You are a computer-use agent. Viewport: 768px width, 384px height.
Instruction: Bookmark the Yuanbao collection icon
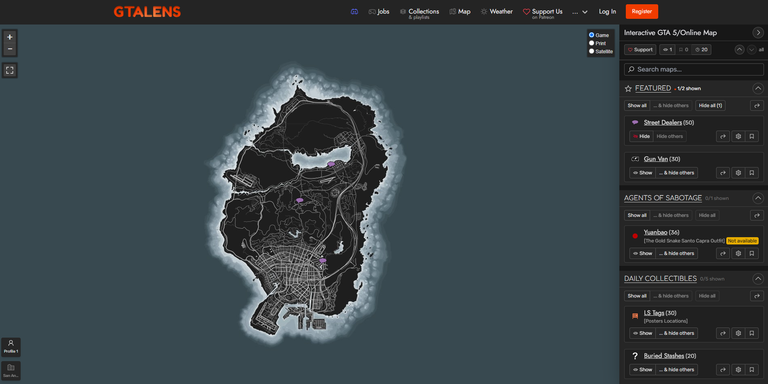(752, 253)
